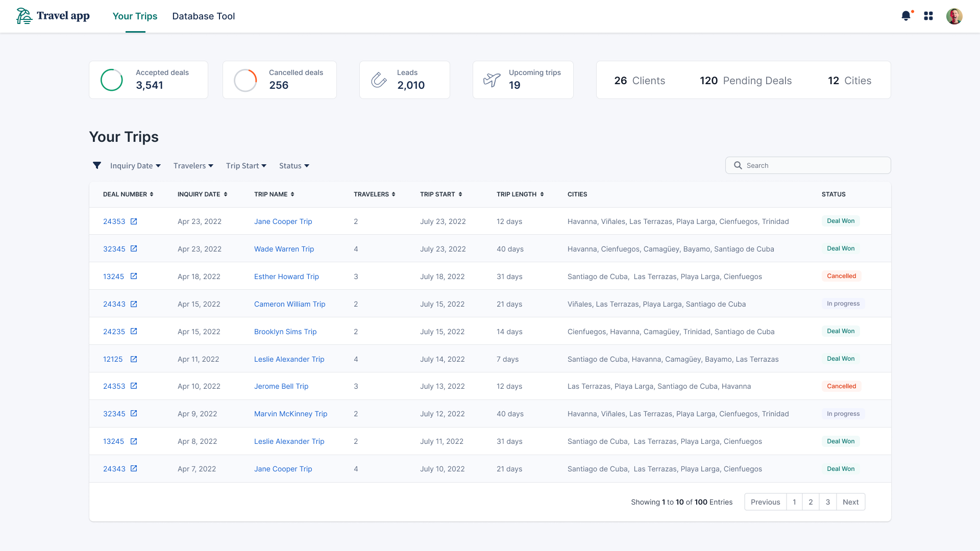Open the apps grid icon
Image resolution: width=980 pixels, height=551 pixels.
pyautogui.click(x=928, y=16)
